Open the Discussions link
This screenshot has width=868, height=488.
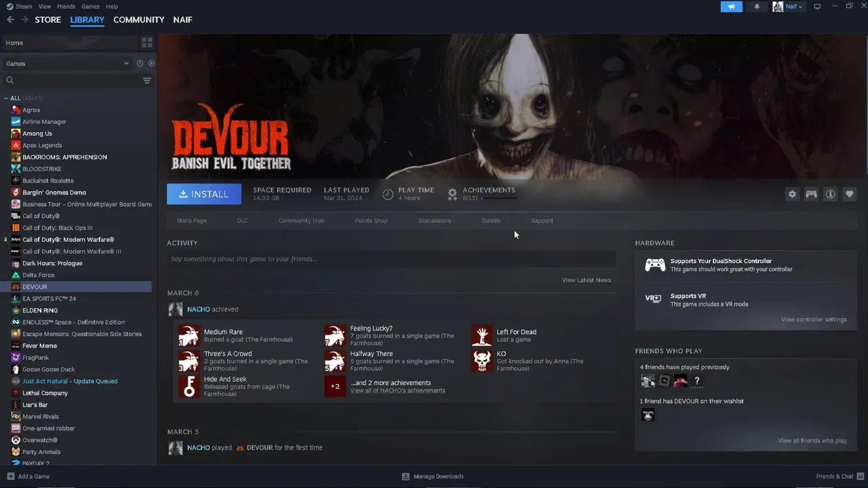pos(435,220)
